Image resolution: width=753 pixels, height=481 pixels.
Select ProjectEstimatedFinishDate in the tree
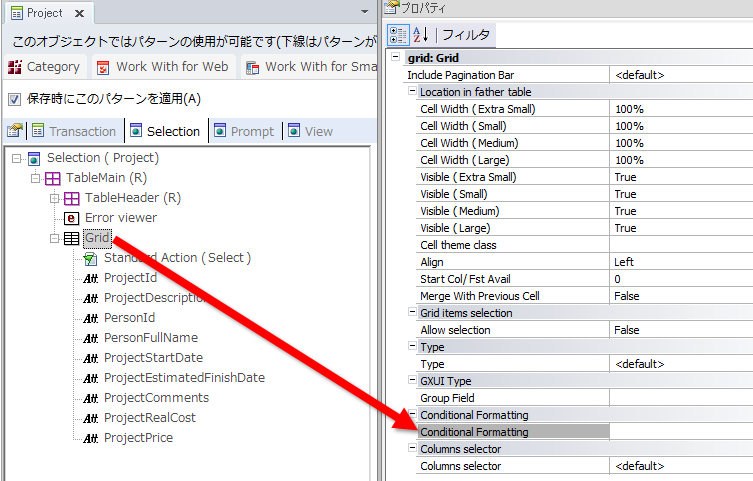click(x=184, y=378)
